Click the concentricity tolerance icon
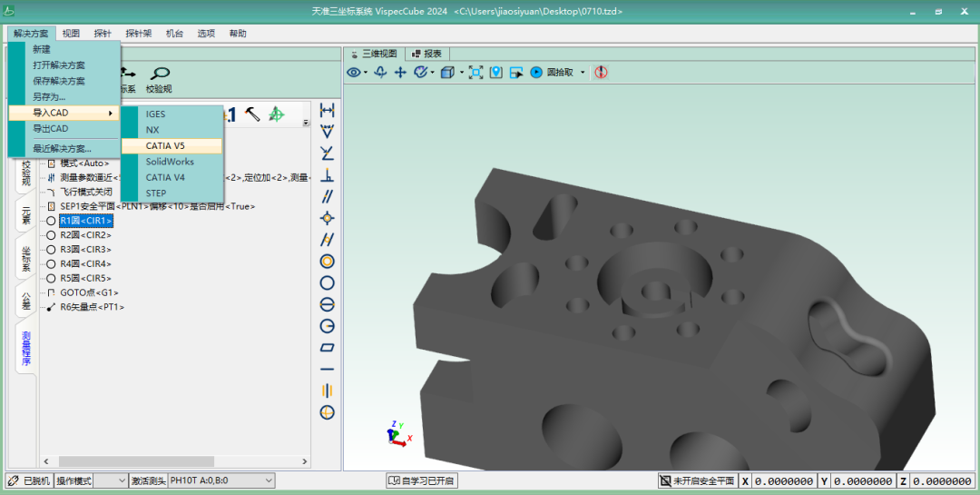The width and height of the screenshot is (980, 495). pos(328,261)
